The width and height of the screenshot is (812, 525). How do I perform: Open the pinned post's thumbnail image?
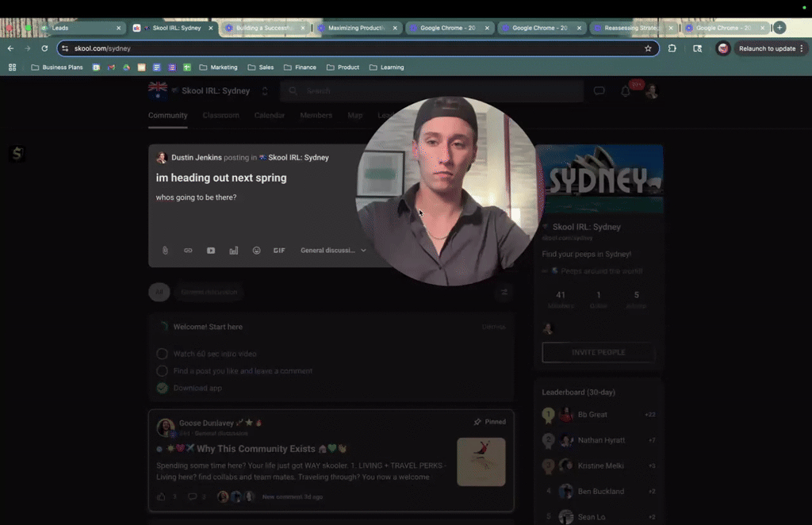tap(481, 462)
